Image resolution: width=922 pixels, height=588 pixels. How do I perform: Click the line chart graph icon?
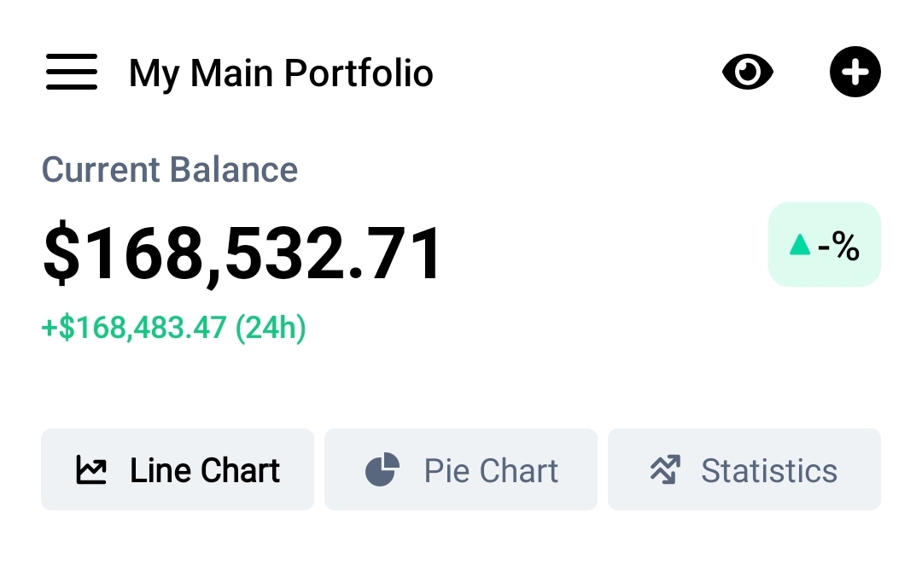click(x=91, y=470)
